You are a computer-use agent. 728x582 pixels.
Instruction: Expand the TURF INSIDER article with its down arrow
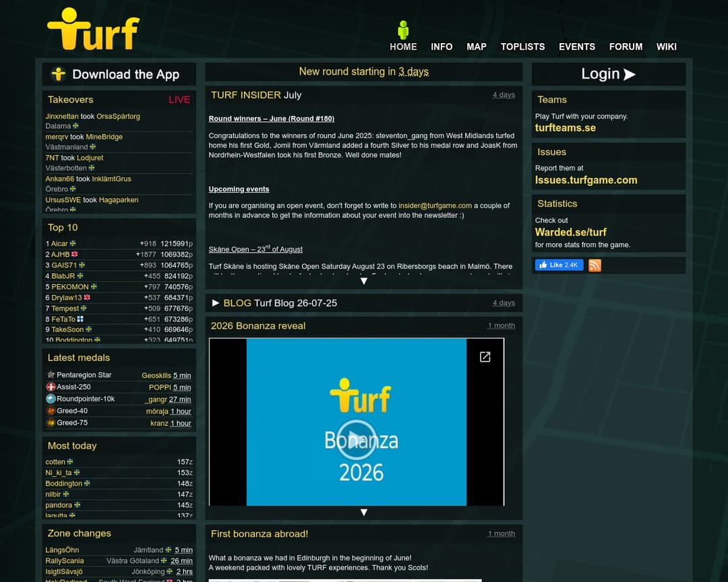pos(364,280)
